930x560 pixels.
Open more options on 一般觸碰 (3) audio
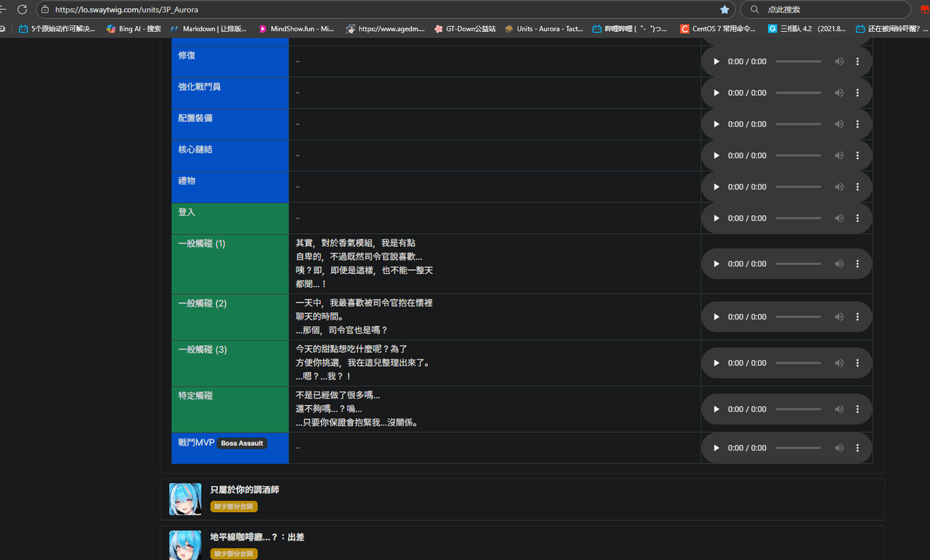pos(857,363)
